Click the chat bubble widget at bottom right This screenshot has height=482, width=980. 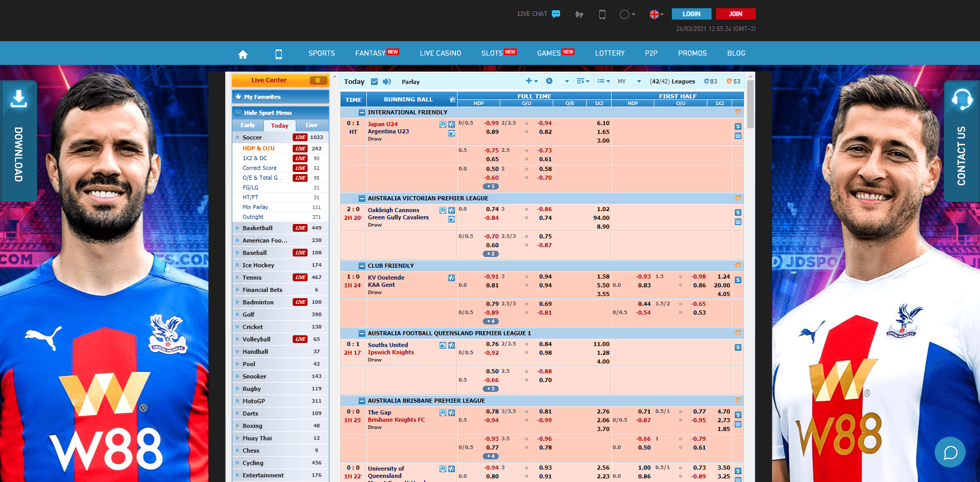coord(950,452)
